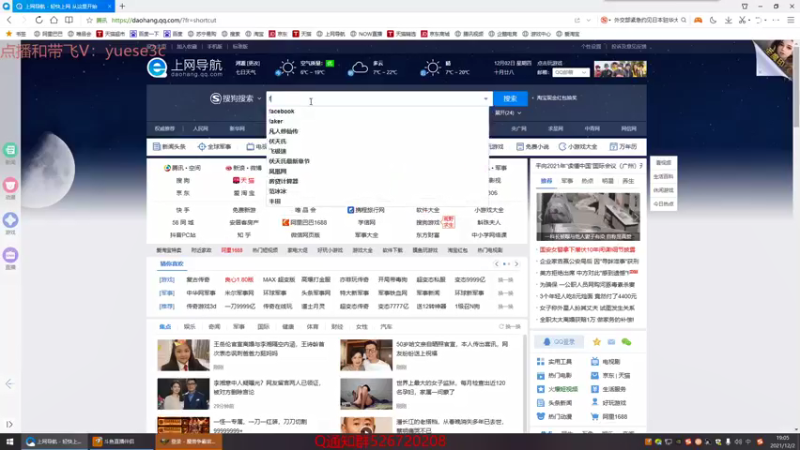The image size is (800, 450).
Task: Select the 凤凰网 suggestion
Action: (x=278, y=171)
